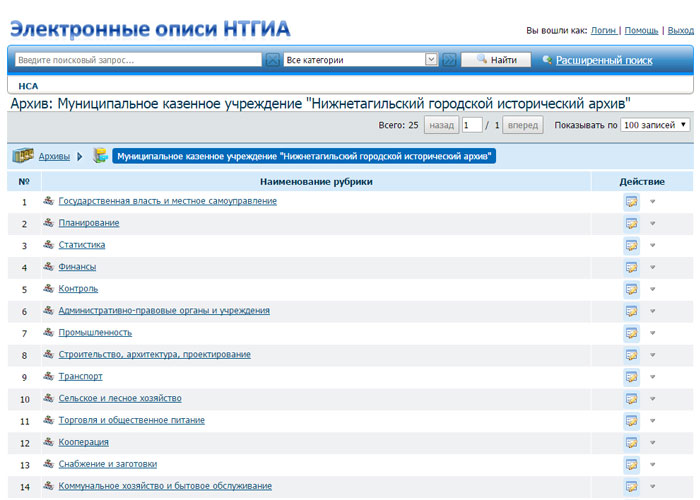
Task: Click the rubric icon before Промышленность
Action: pos(48,332)
